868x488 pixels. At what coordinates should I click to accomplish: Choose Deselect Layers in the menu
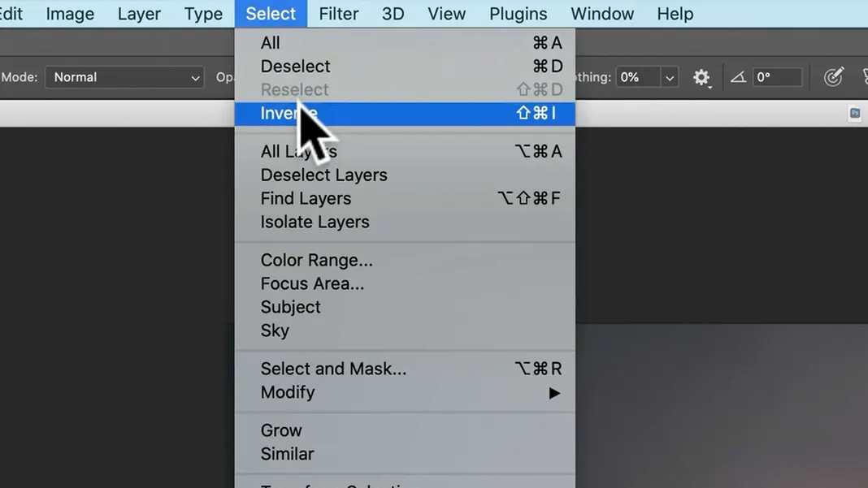(x=406, y=175)
